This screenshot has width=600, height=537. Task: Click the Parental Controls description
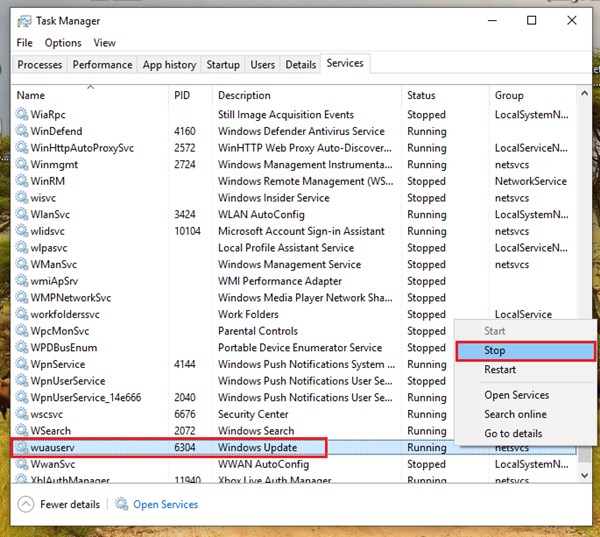pyautogui.click(x=258, y=331)
